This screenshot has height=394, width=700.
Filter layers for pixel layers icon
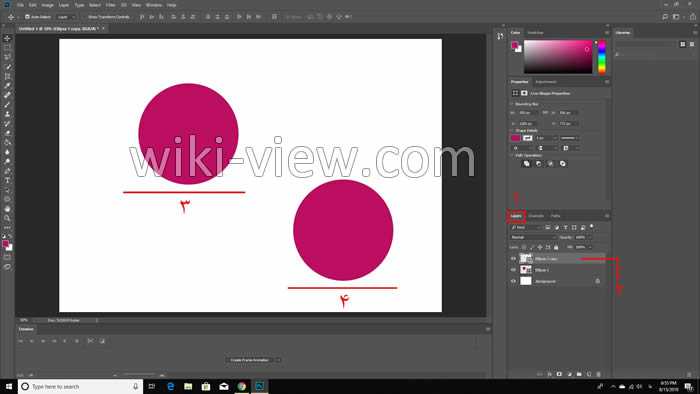coord(548,228)
